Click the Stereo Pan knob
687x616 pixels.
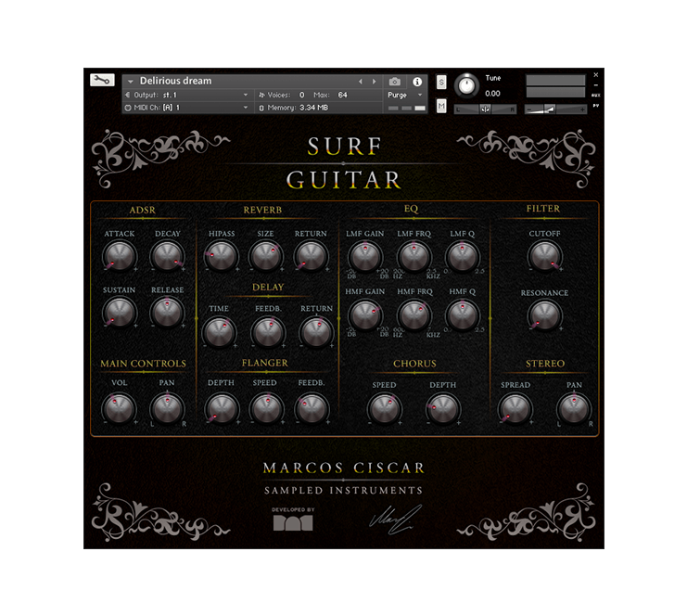point(574,409)
